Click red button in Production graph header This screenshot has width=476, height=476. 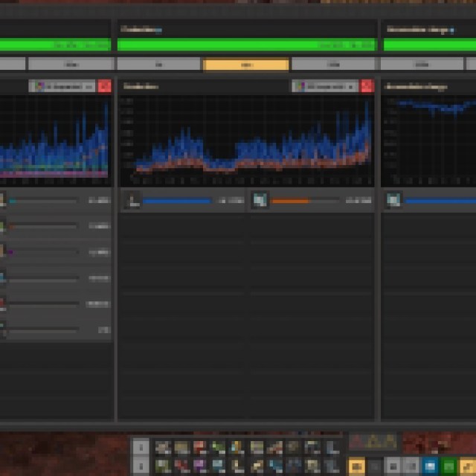tap(367, 86)
